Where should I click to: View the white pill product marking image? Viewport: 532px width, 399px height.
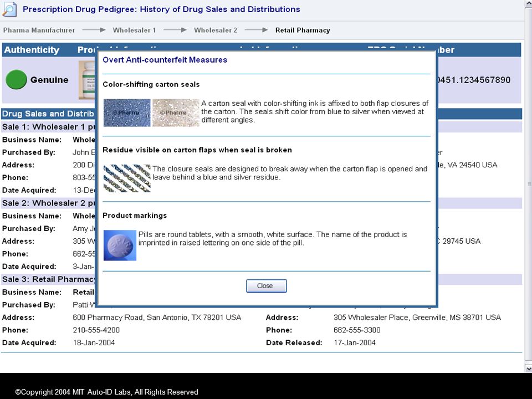point(120,245)
